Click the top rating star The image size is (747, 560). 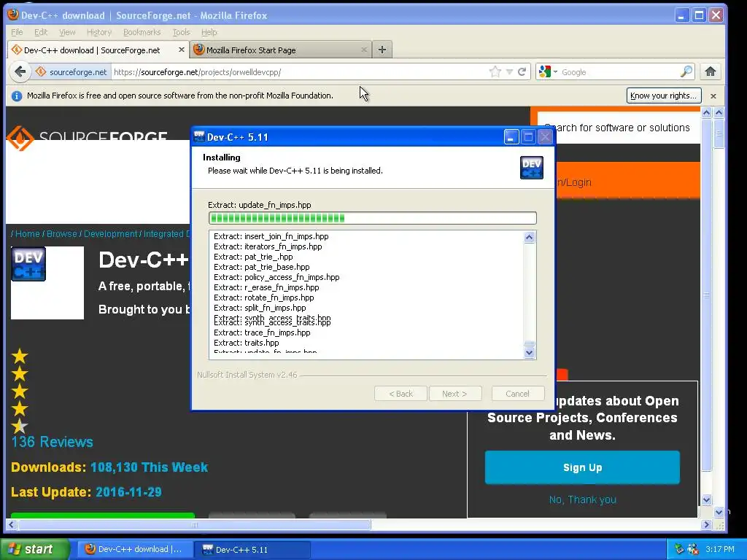coord(20,356)
